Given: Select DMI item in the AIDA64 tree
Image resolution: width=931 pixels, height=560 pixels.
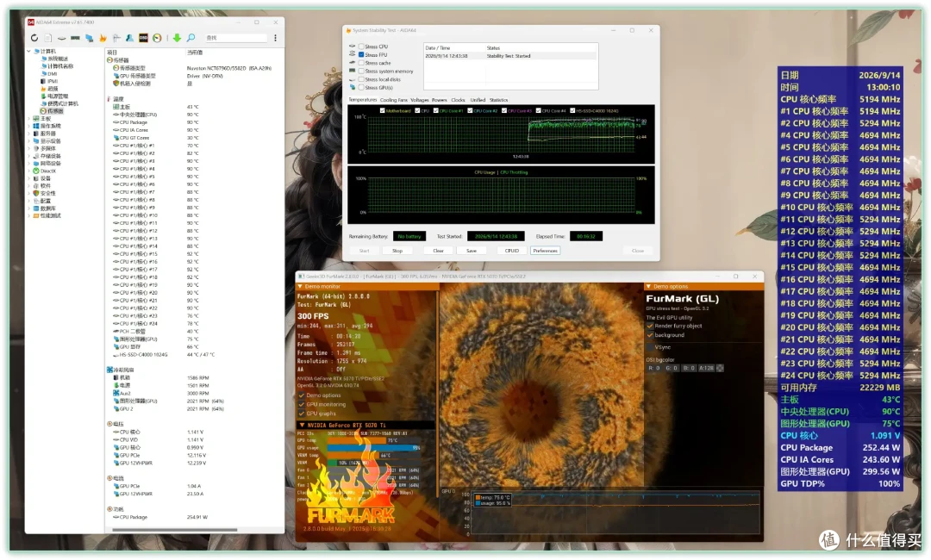Looking at the screenshot, I should (48, 73).
